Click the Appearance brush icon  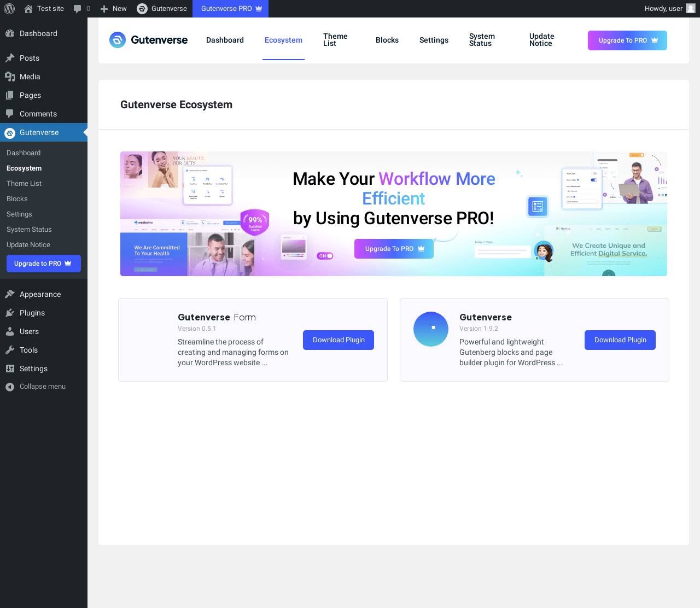[x=10, y=294]
